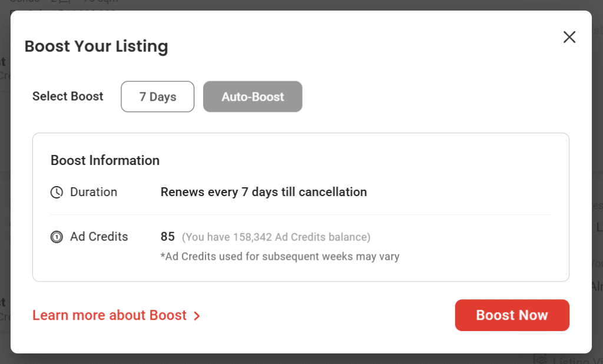Close the Boost Your Listing dialog
This screenshot has width=603, height=364.
tap(569, 37)
